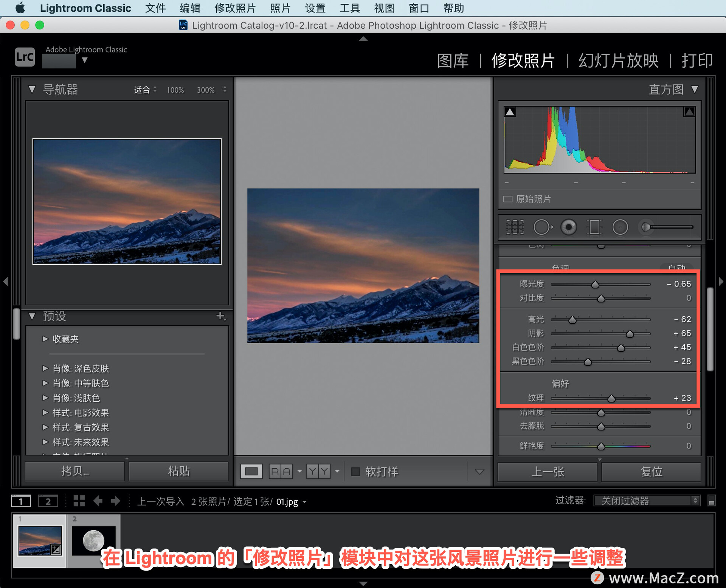Open the 帮助 menu
The width and height of the screenshot is (726, 588).
pyautogui.click(x=454, y=8)
